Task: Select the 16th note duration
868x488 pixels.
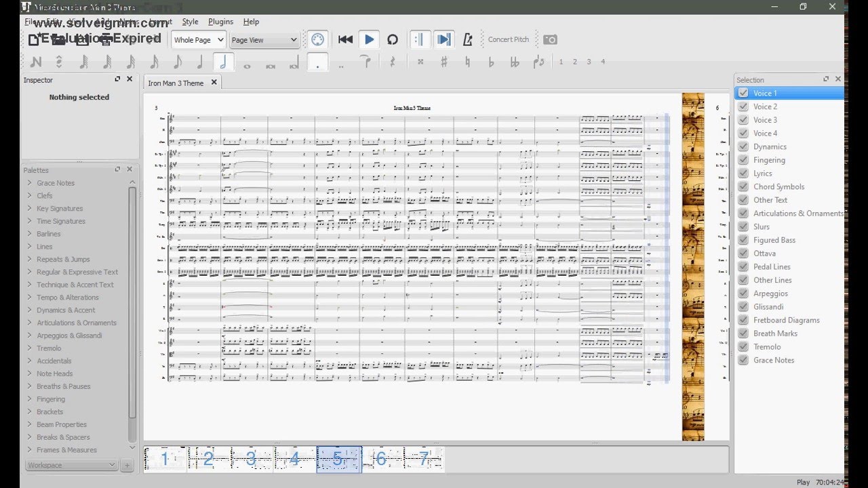Action: tap(153, 62)
